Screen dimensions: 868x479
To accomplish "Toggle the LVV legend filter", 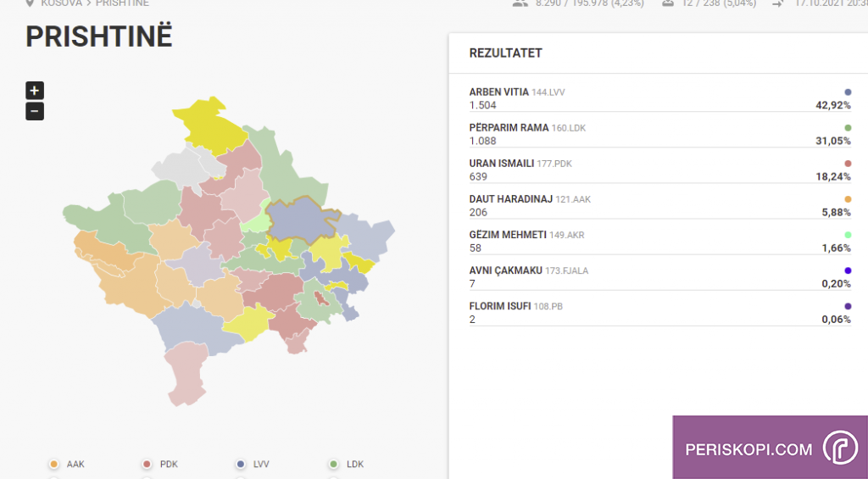I will pos(241,464).
